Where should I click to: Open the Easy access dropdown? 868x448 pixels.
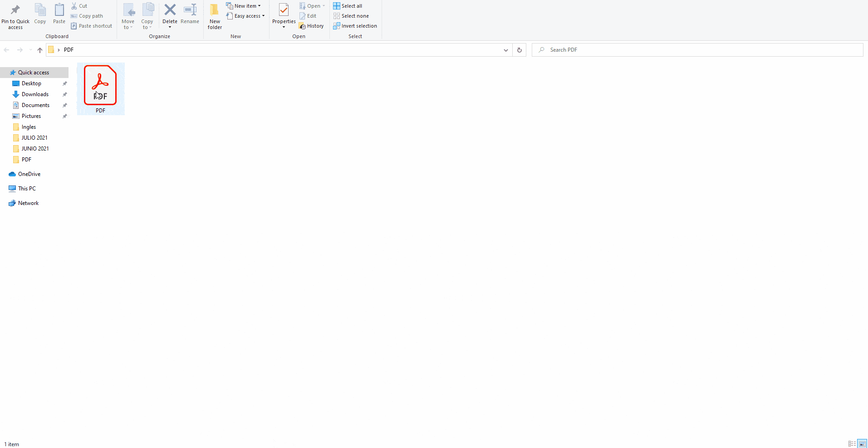[245, 16]
